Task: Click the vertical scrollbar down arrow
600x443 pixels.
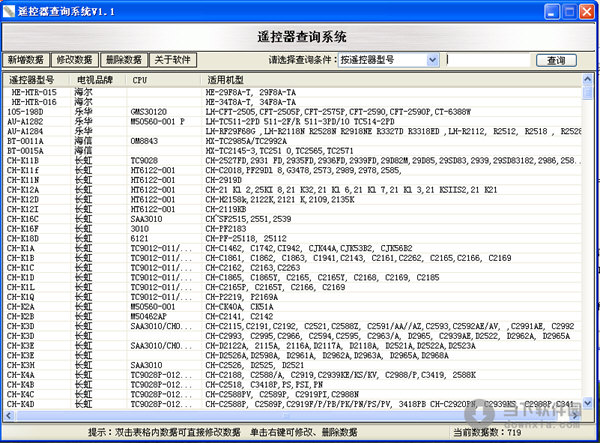Action: (x=587, y=403)
